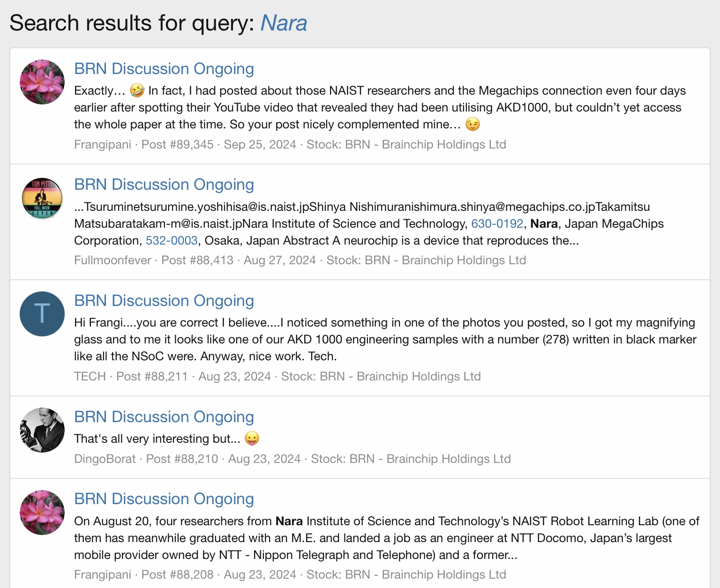Click the DingoBorat username in post metadata
The image size is (720, 588).
[105, 459]
